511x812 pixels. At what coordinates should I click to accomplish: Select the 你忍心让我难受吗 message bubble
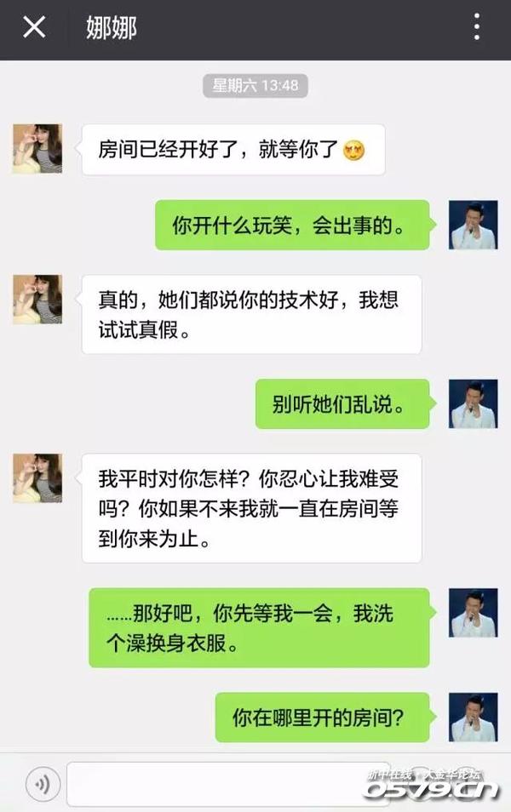251,508
